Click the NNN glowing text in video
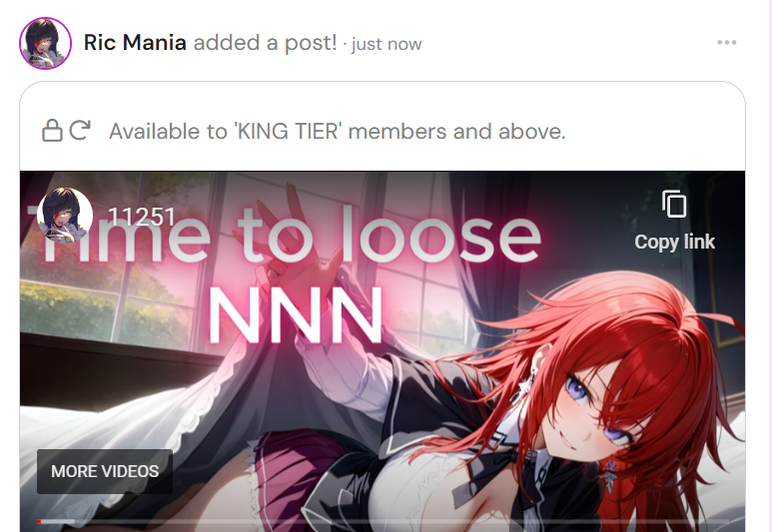Image resolution: width=772 pixels, height=532 pixels. point(296,315)
